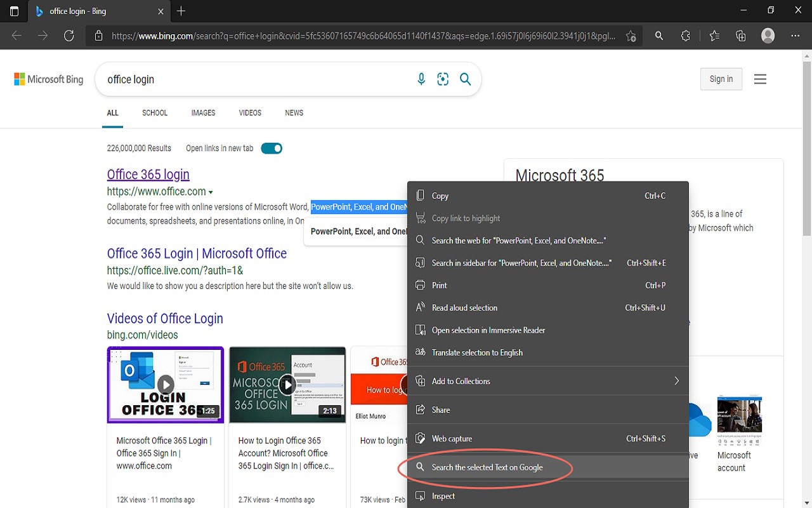Choose Share from the context menu
The width and height of the screenshot is (812, 508).
[x=548, y=410]
